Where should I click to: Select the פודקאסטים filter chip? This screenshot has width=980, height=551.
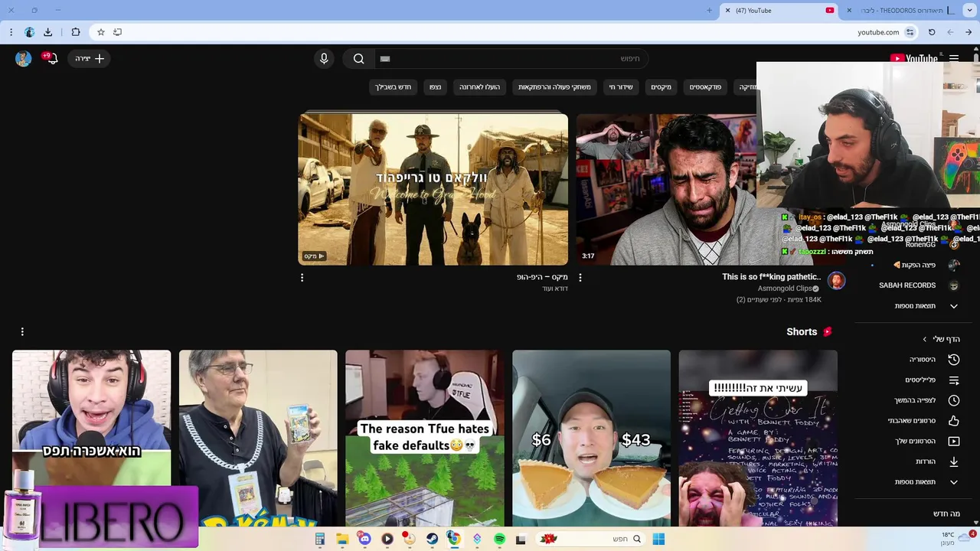click(705, 87)
